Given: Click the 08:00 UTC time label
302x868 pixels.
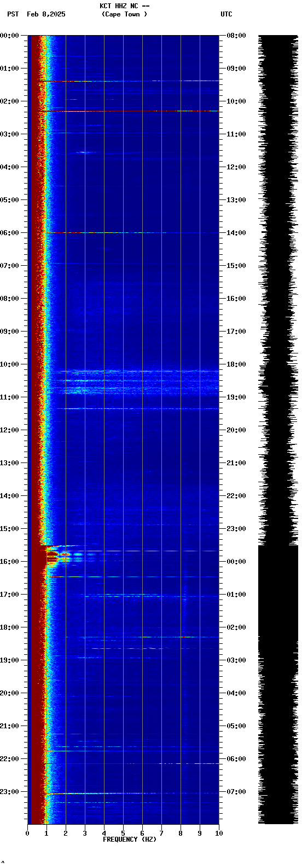Looking at the screenshot, I should (x=236, y=36).
